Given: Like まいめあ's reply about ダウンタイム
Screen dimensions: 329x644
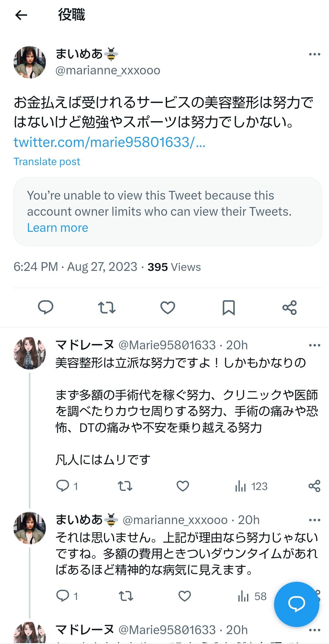Looking at the screenshot, I should [x=184, y=596].
